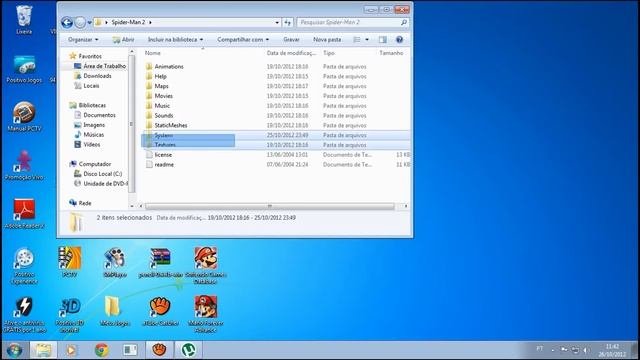Open the lightning bolt antivirus shortcut
This screenshot has height=360, width=640.
[24, 313]
